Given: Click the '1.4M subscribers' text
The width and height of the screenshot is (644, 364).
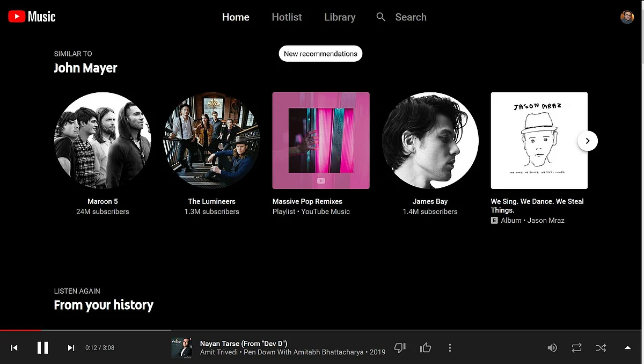Looking at the screenshot, I should click(430, 212).
